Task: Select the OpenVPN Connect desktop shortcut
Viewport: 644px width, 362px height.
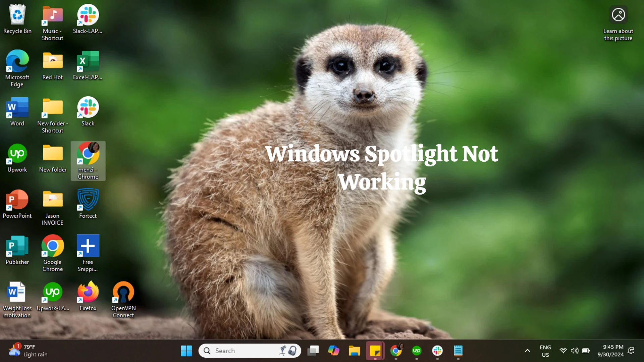Action: [123, 300]
